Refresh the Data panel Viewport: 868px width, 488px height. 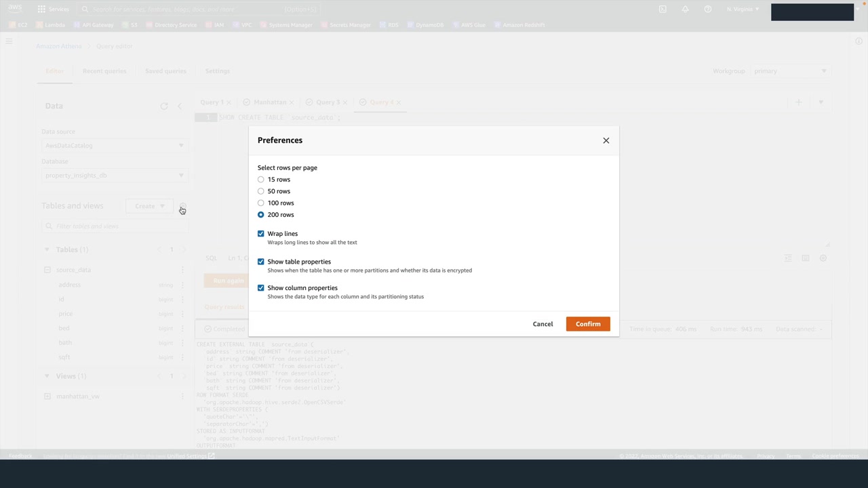[164, 106]
